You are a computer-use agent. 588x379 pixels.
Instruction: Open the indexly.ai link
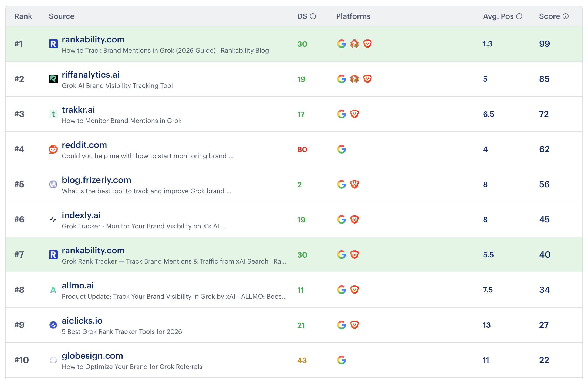tap(81, 215)
